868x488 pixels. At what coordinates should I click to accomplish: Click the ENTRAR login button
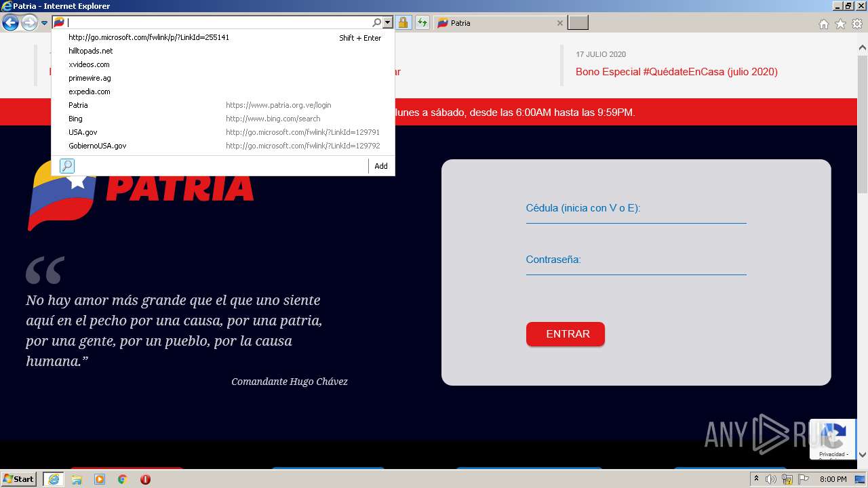pyautogui.click(x=566, y=334)
